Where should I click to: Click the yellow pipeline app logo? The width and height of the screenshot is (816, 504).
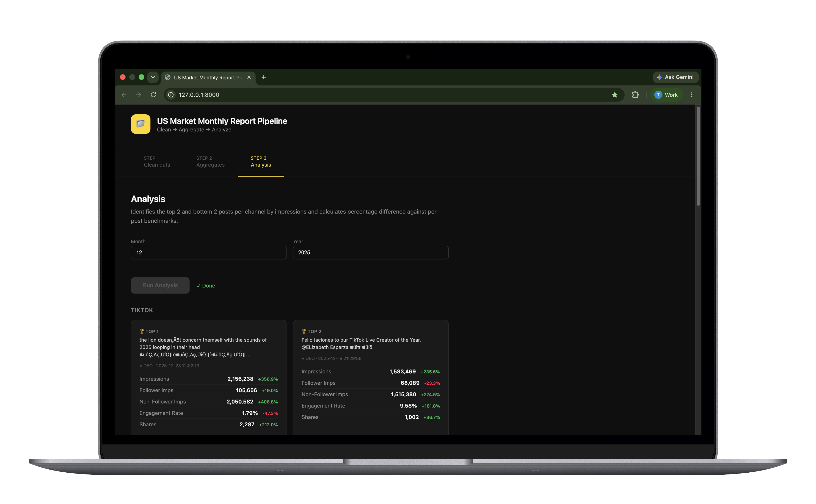pos(140,124)
